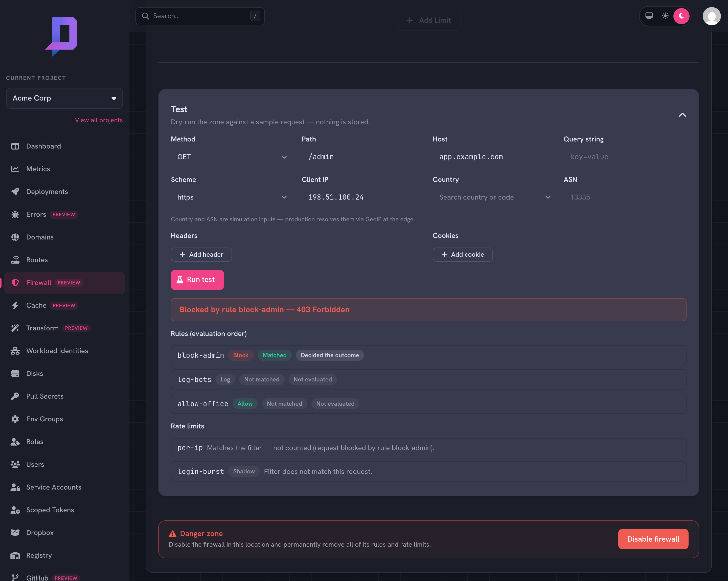Click the Service Accounts icon
This screenshot has height=581, width=728.
(x=15, y=487)
